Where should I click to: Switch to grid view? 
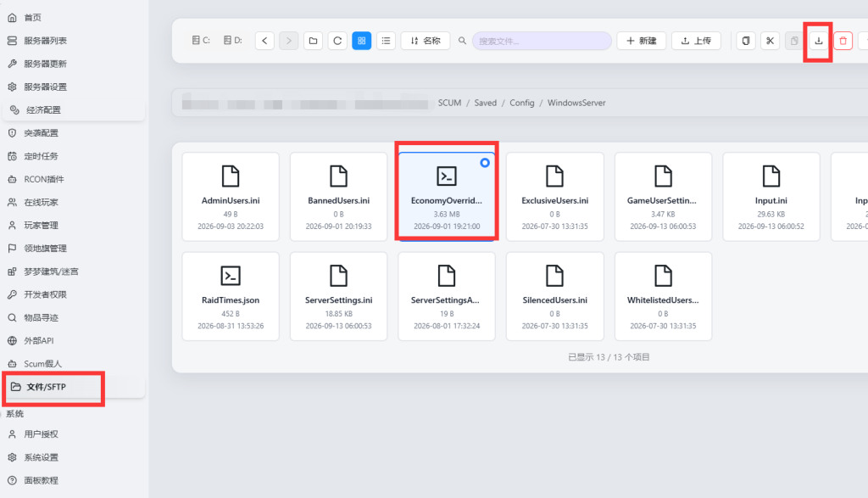coord(361,41)
